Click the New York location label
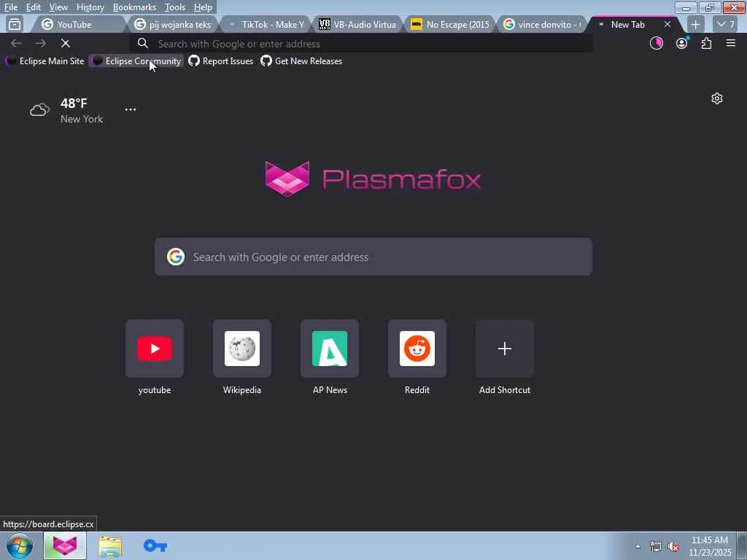Screen dimensions: 747x560 [x=82, y=119]
